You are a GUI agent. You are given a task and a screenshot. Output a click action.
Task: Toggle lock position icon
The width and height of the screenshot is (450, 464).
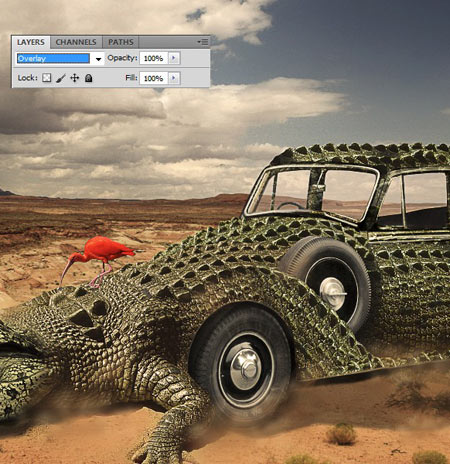(x=74, y=78)
